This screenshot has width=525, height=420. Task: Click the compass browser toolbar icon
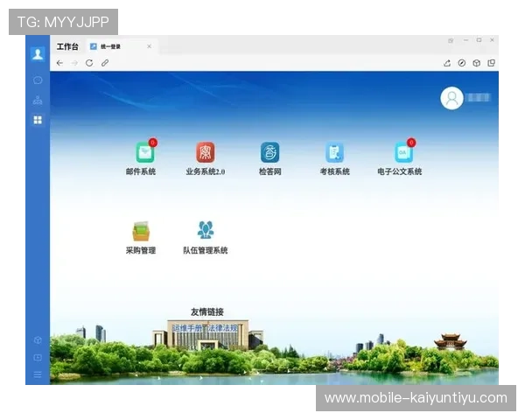[x=462, y=63]
